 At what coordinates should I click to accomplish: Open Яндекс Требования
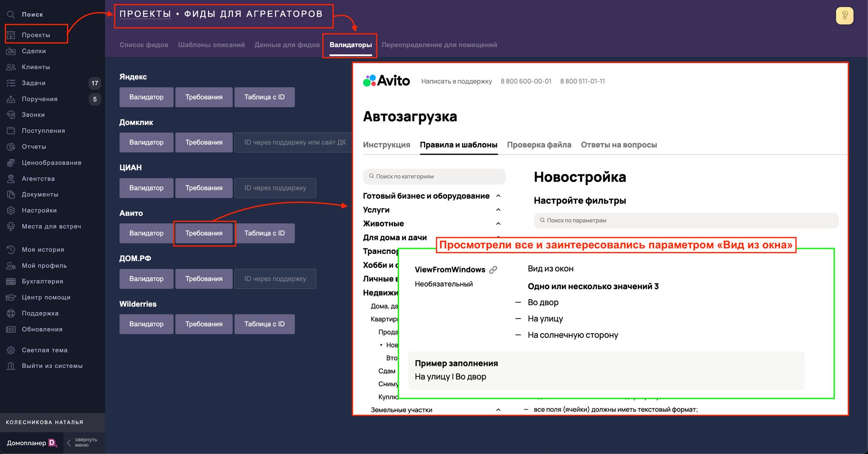pos(204,97)
